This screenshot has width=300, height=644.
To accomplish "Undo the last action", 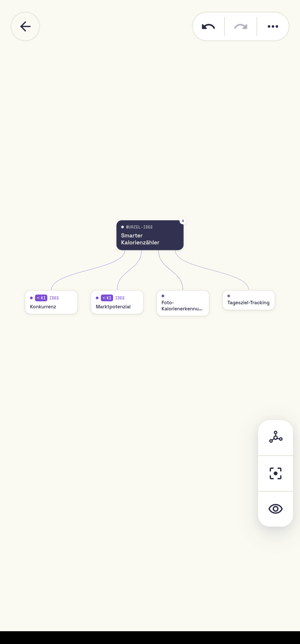I will pyautogui.click(x=208, y=26).
